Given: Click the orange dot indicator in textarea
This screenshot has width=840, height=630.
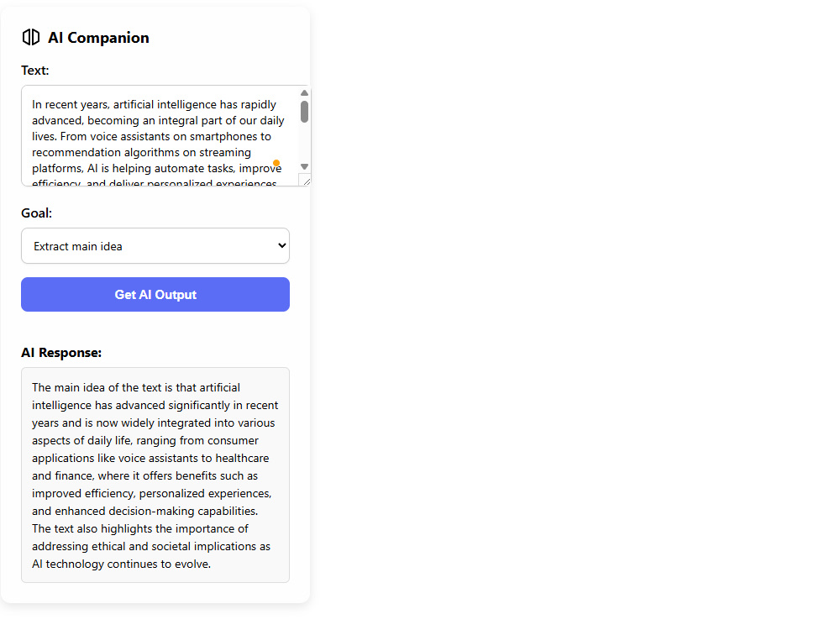Looking at the screenshot, I should point(276,163).
